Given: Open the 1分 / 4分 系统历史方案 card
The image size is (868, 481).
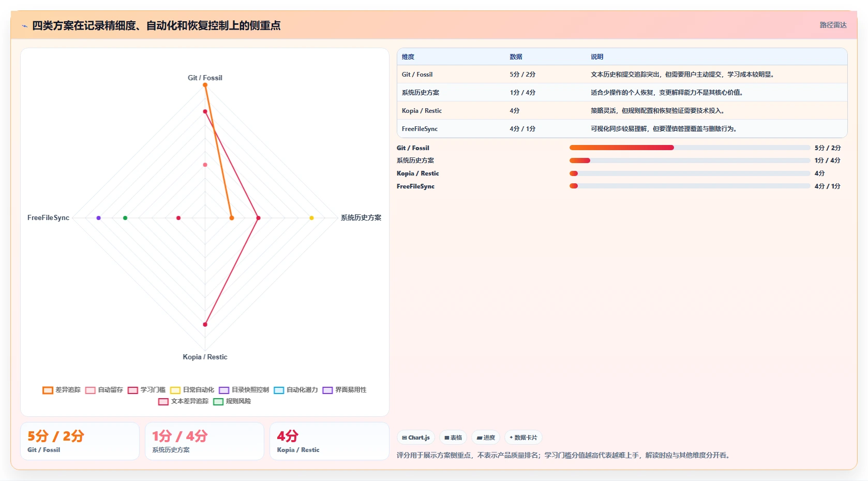Looking at the screenshot, I should click(204, 441).
